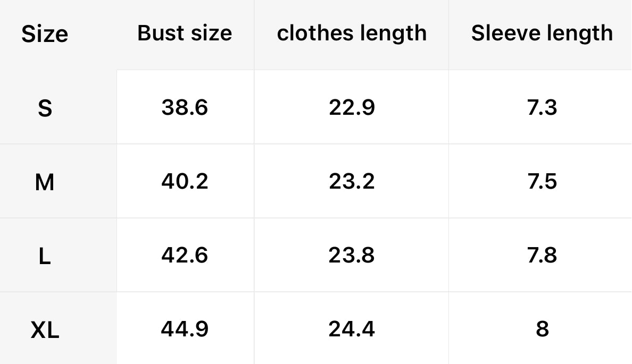The width and height of the screenshot is (632, 364).
Task: Select the Sleeve length column header
Action: pos(542,33)
